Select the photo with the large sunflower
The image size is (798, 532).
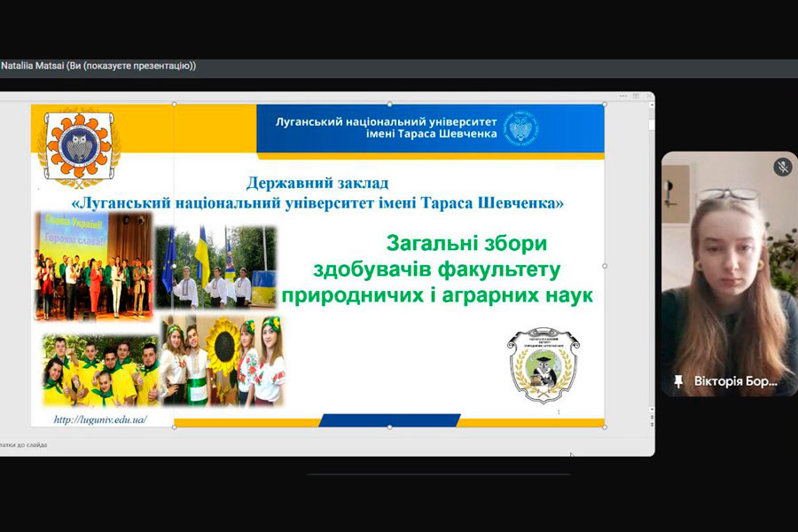pyautogui.click(x=223, y=362)
